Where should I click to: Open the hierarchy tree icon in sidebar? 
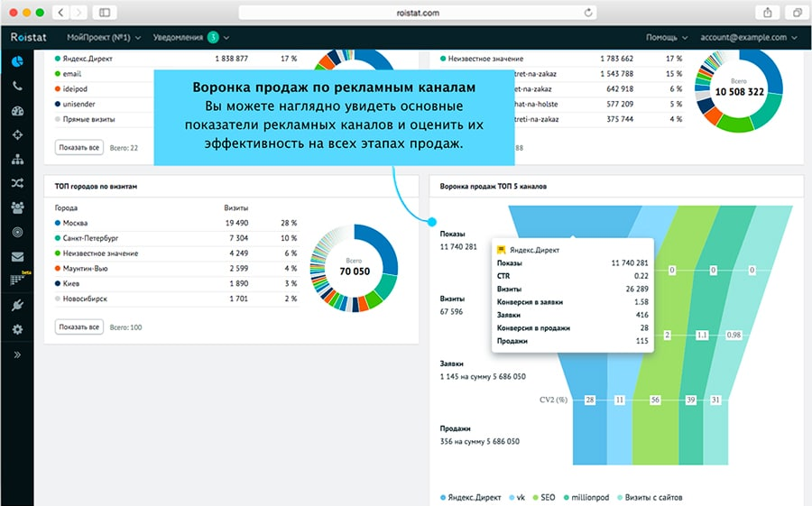[17, 159]
